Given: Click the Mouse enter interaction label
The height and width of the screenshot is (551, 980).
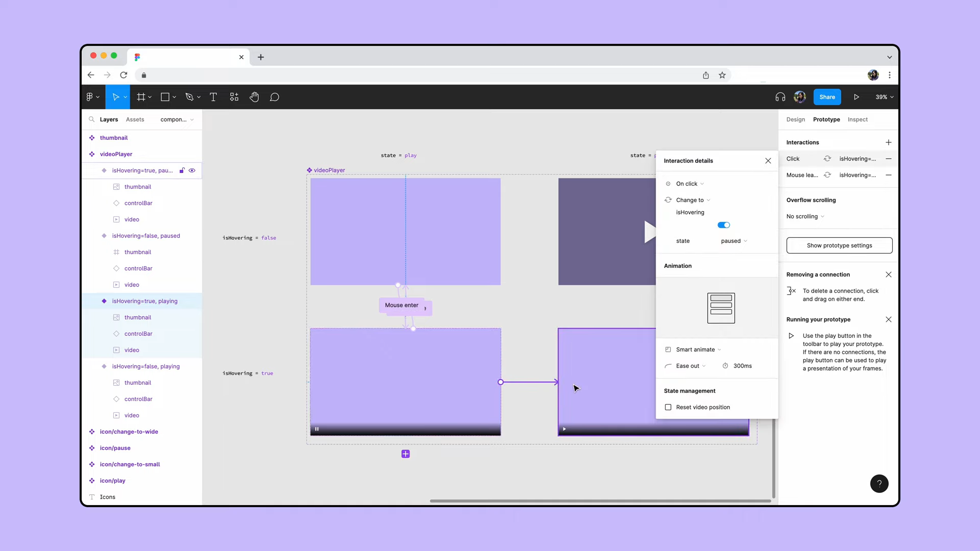Looking at the screenshot, I should (402, 305).
